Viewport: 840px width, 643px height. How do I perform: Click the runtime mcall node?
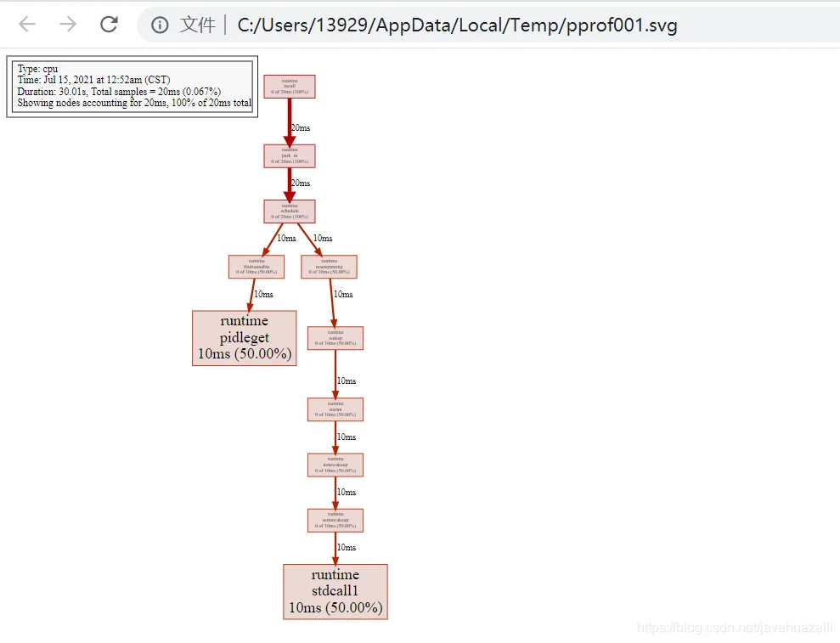[290, 87]
